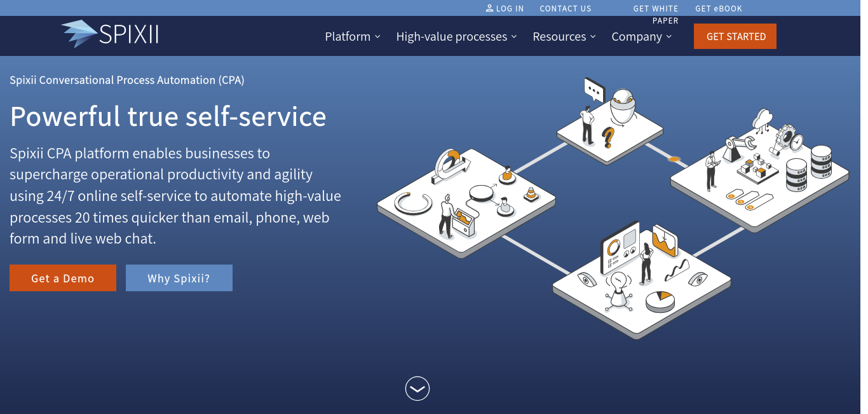Image resolution: width=868 pixels, height=414 pixels.
Task: Click the GET STARTED button
Action: [735, 36]
